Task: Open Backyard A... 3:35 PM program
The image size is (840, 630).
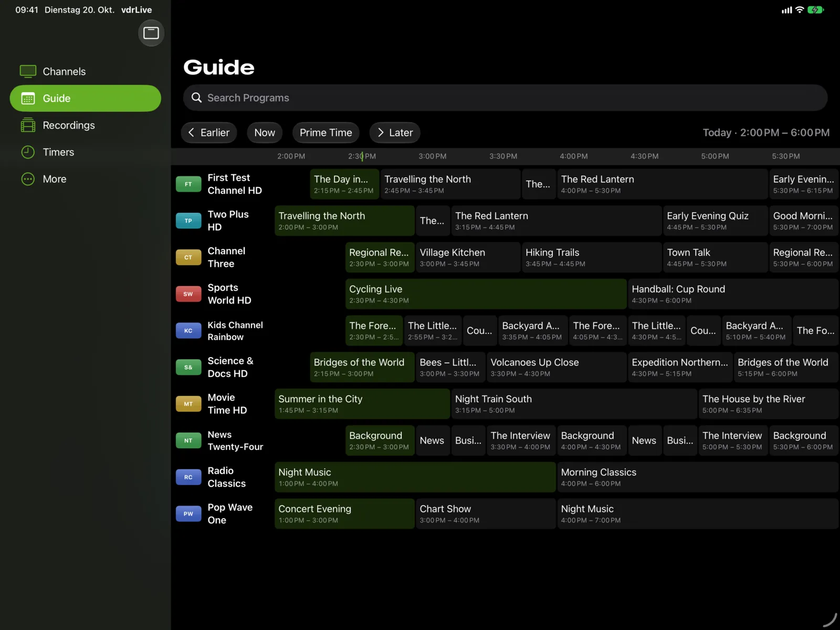Action: (x=533, y=331)
